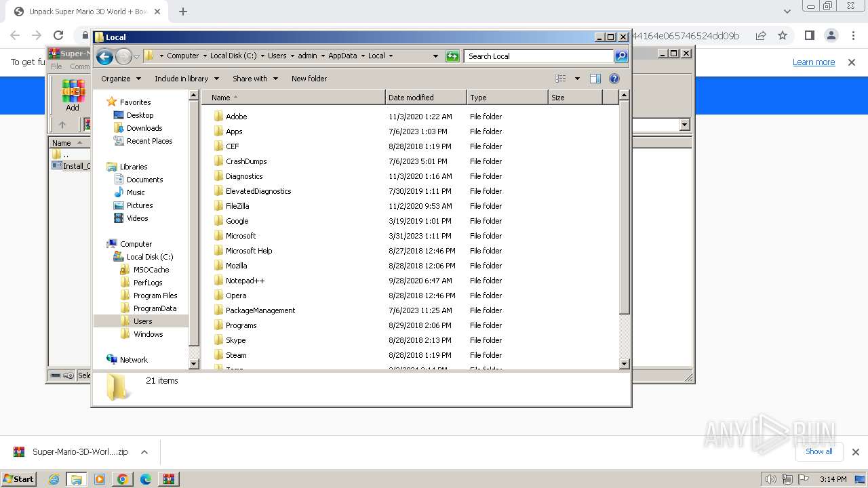Click the New folder button

pyautogui.click(x=309, y=79)
